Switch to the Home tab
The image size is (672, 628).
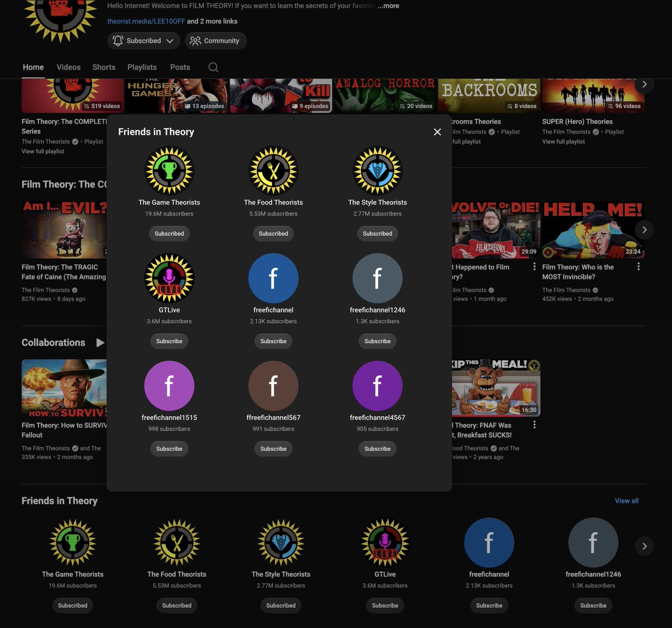[33, 67]
